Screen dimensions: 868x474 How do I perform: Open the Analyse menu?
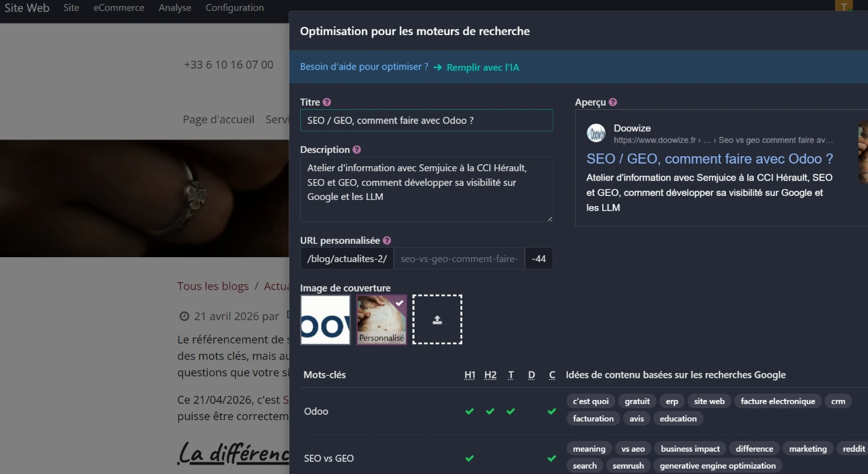click(x=175, y=8)
